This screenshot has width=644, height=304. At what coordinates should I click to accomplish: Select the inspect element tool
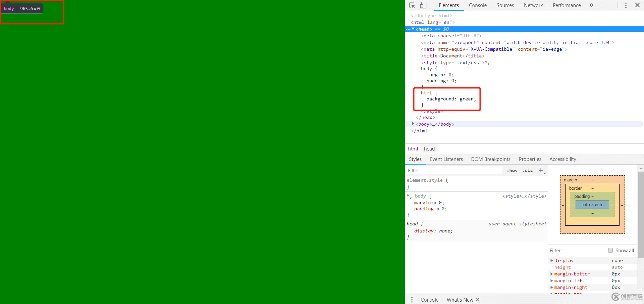[x=412, y=5]
